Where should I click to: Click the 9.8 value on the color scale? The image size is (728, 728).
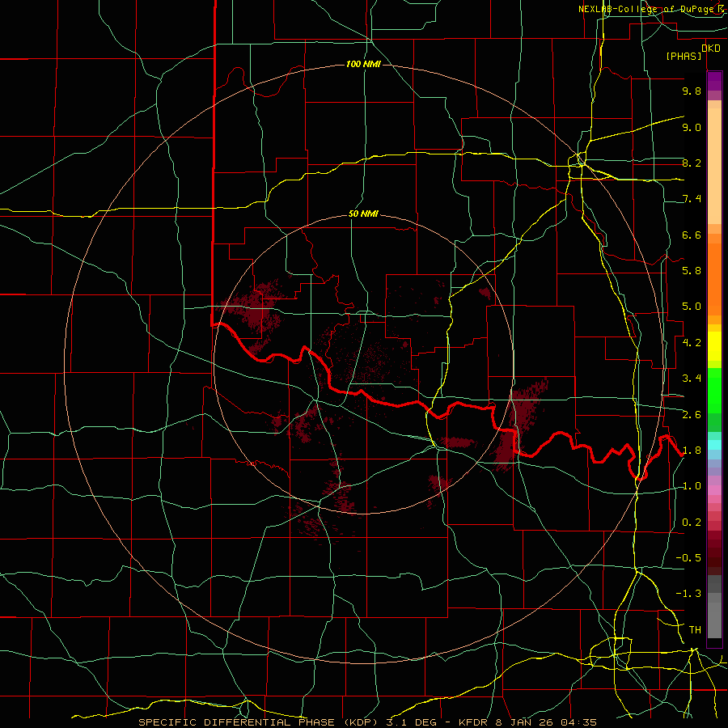click(692, 91)
